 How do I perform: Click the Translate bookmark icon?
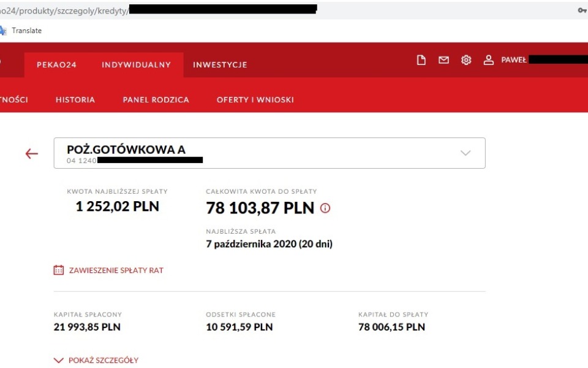pos(3,31)
